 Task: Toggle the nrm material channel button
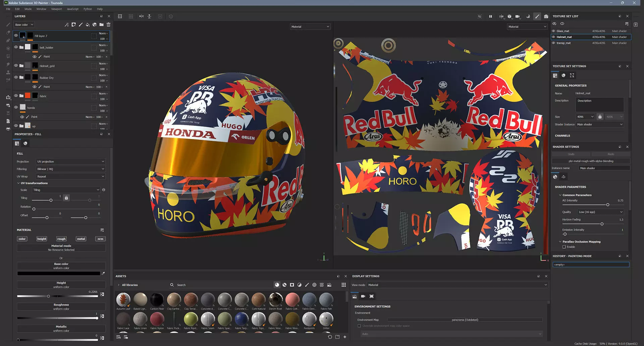(100, 239)
